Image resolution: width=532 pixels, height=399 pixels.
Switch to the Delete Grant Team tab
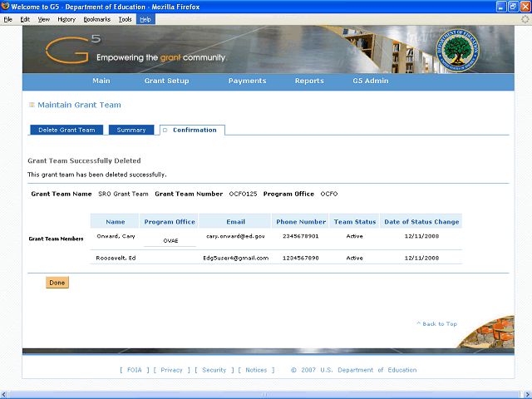67,131
